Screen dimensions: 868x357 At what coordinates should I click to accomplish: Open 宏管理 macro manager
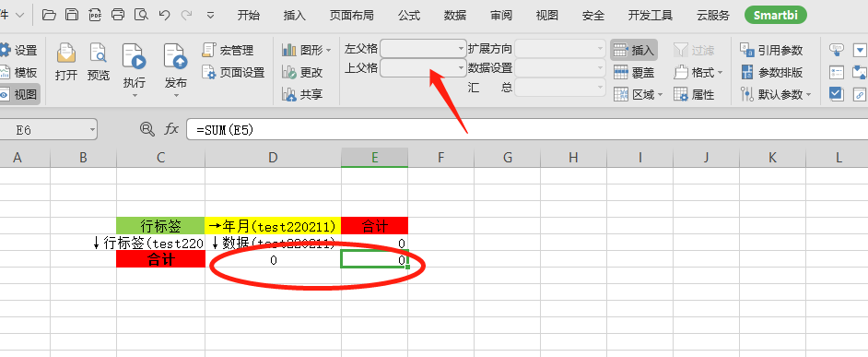pos(228,50)
